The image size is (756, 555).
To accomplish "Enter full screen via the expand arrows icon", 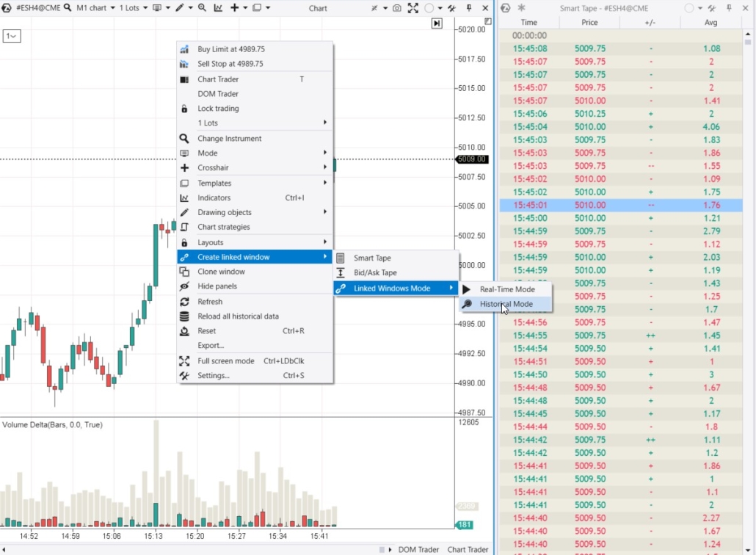I will coord(412,9).
